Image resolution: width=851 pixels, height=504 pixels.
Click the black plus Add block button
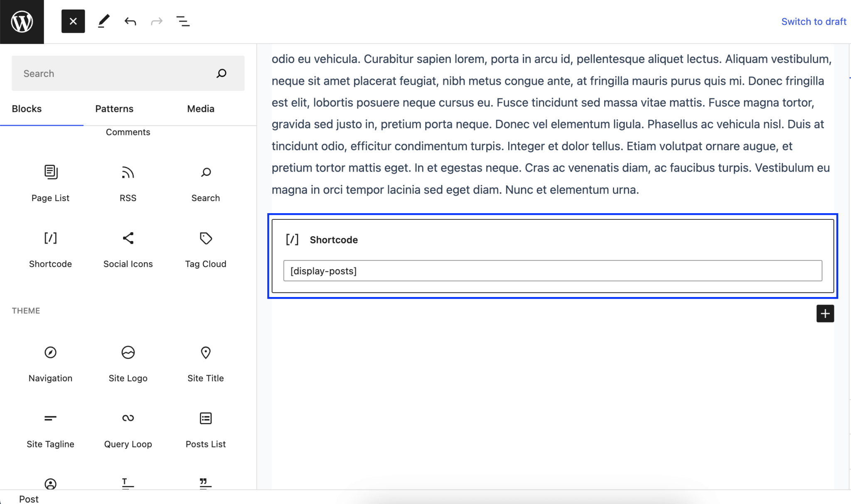[x=825, y=313]
